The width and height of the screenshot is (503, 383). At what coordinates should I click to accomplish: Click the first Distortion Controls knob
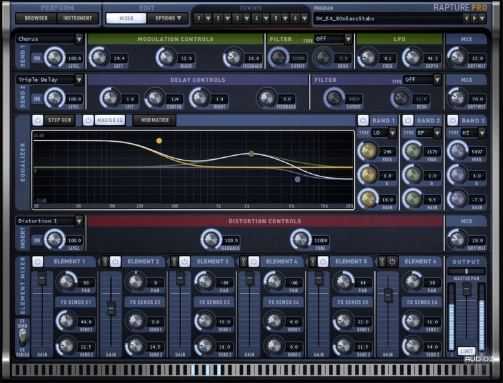coord(211,239)
